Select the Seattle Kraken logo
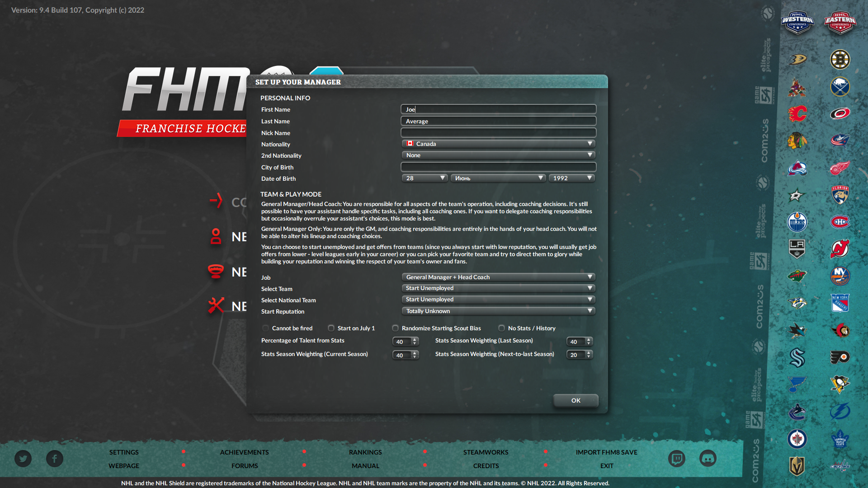 coord(797,357)
